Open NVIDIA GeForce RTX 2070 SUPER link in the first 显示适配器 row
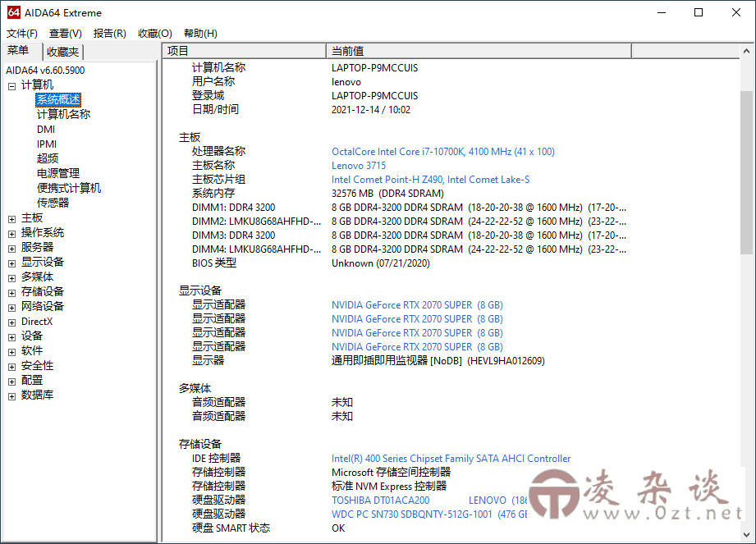Viewport: 756px width, 544px height. [417, 305]
